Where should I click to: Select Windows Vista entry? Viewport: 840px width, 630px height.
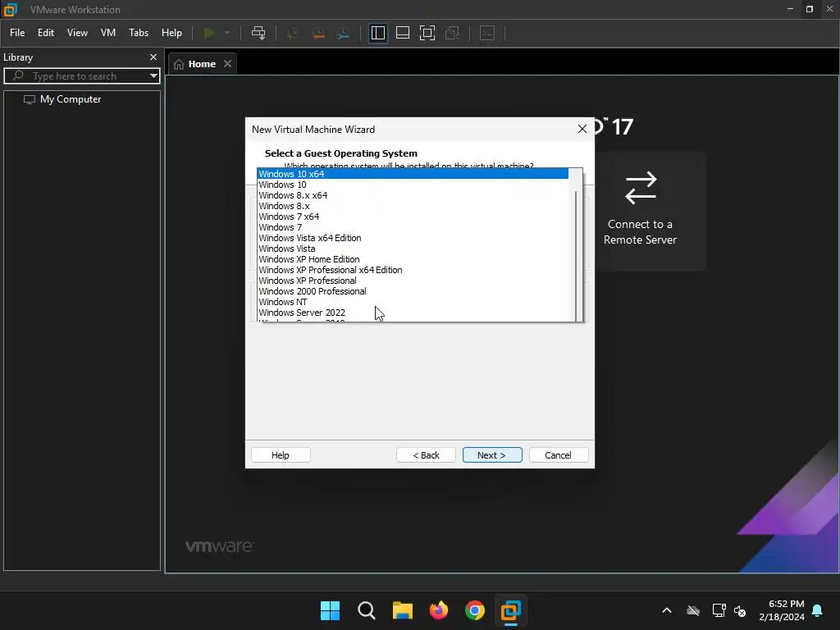click(413, 249)
